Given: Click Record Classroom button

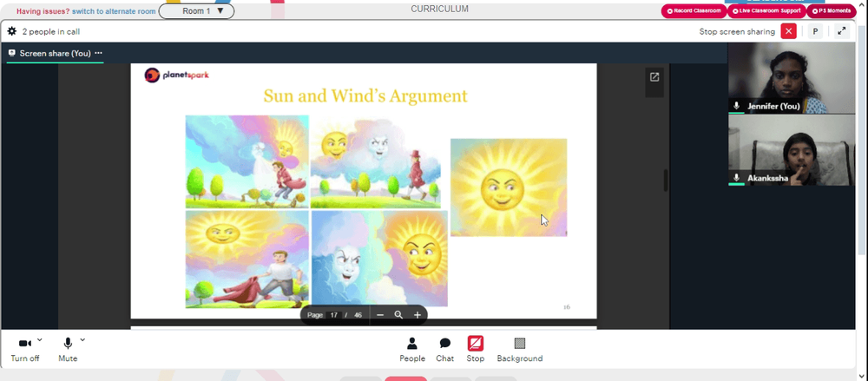Looking at the screenshot, I should pyautogui.click(x=694, y=11).
